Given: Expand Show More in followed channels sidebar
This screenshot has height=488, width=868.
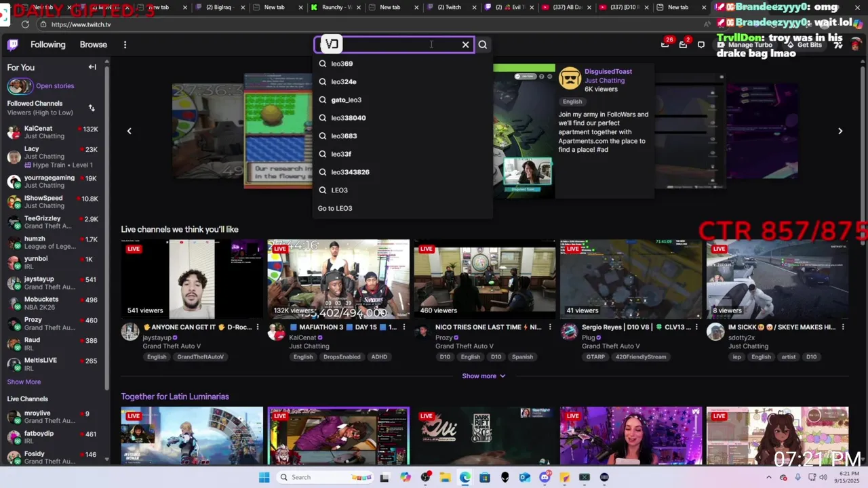Looking at the screenshot, I should click(x=24, y=382).
